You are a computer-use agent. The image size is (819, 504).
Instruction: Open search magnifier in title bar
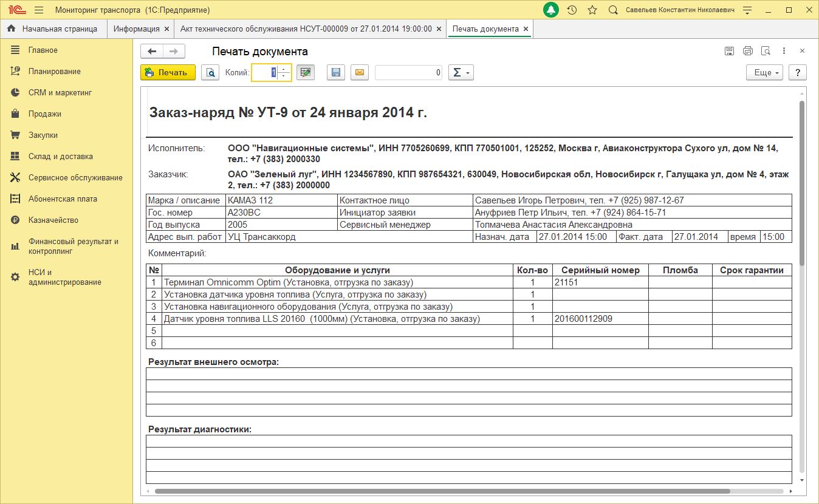point(613,10)
